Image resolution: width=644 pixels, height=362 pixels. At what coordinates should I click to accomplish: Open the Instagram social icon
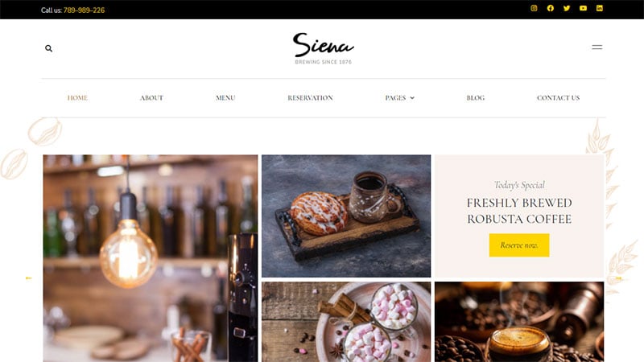[x=534, y=8]
